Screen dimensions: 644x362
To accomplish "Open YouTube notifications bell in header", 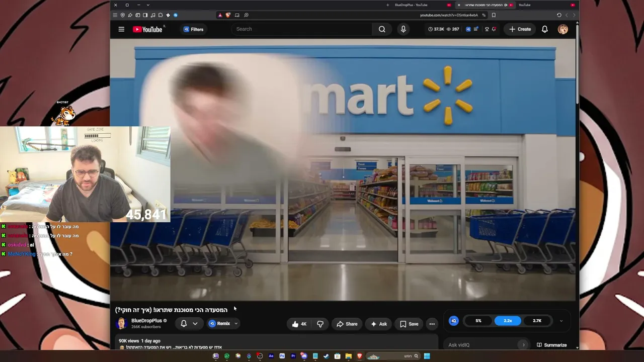I will 544,29.
